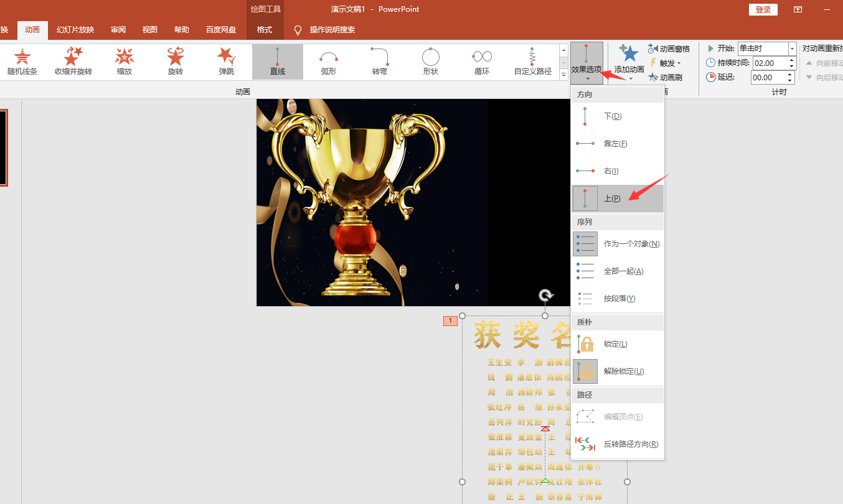The width and height of the screenshot is (843, 504).
Task: Click 添加动画 add animation button
Action: 629,63
